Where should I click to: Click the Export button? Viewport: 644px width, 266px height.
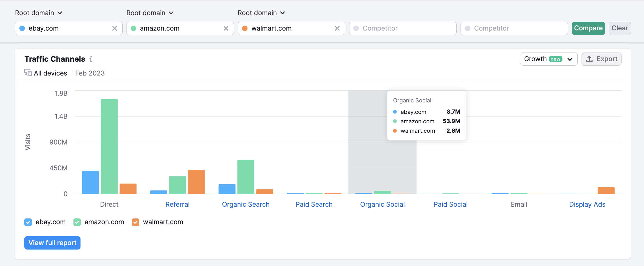(601, 59)
